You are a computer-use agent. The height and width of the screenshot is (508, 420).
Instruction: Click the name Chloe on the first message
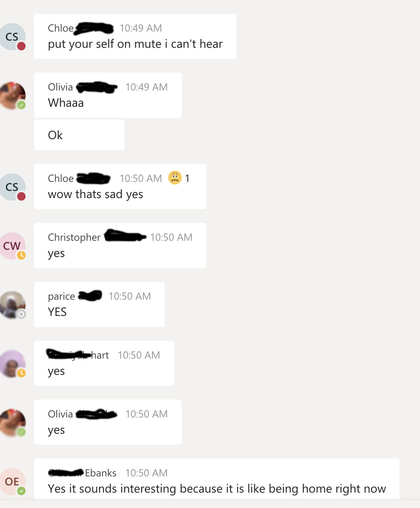click(61, 28)
